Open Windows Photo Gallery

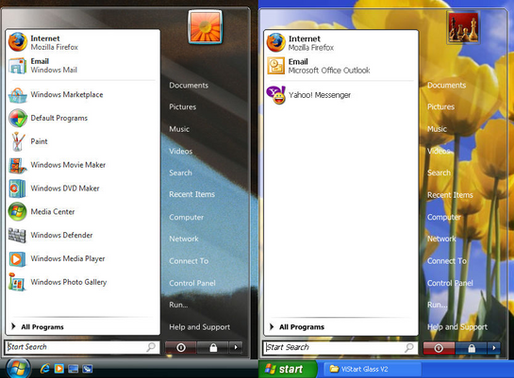coord(82,282)
